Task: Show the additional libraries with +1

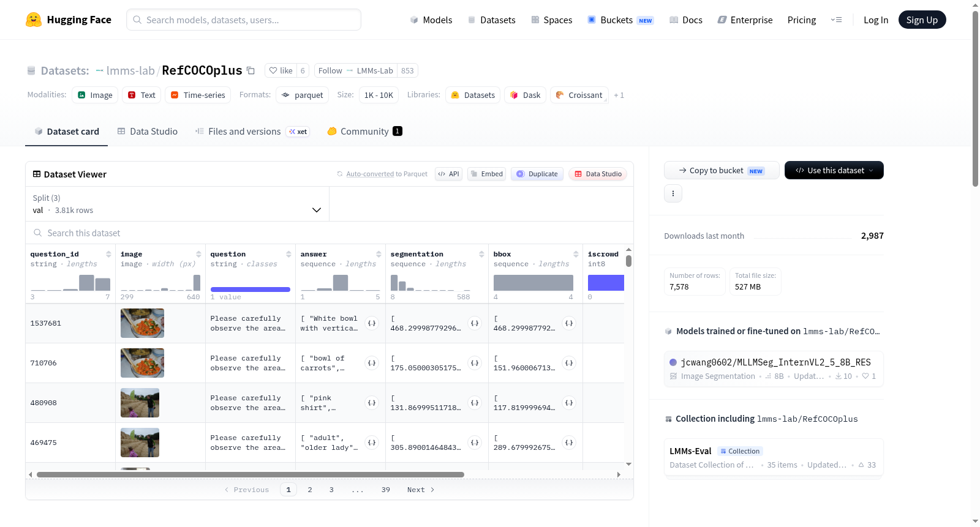Action: (619, 95)
